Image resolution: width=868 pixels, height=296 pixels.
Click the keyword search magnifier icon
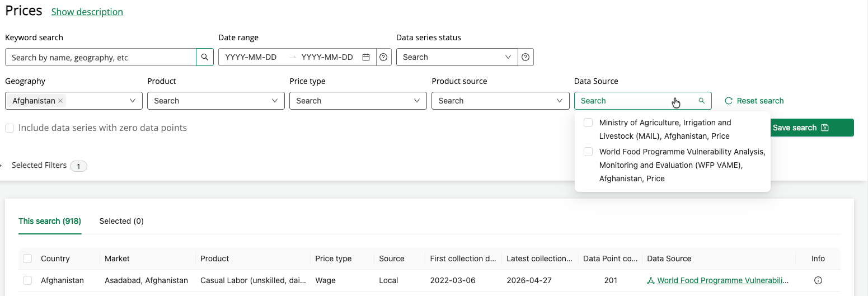[205, 57]
